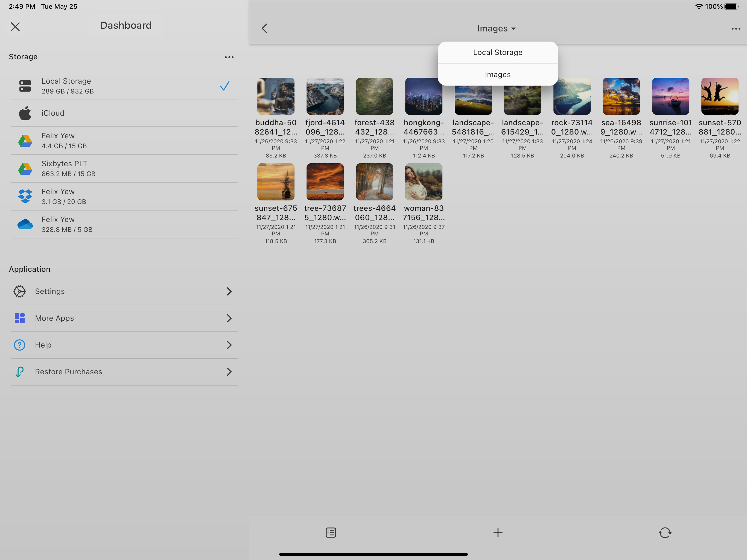Open the woman-837156 image thumbnail

(424, 182)
